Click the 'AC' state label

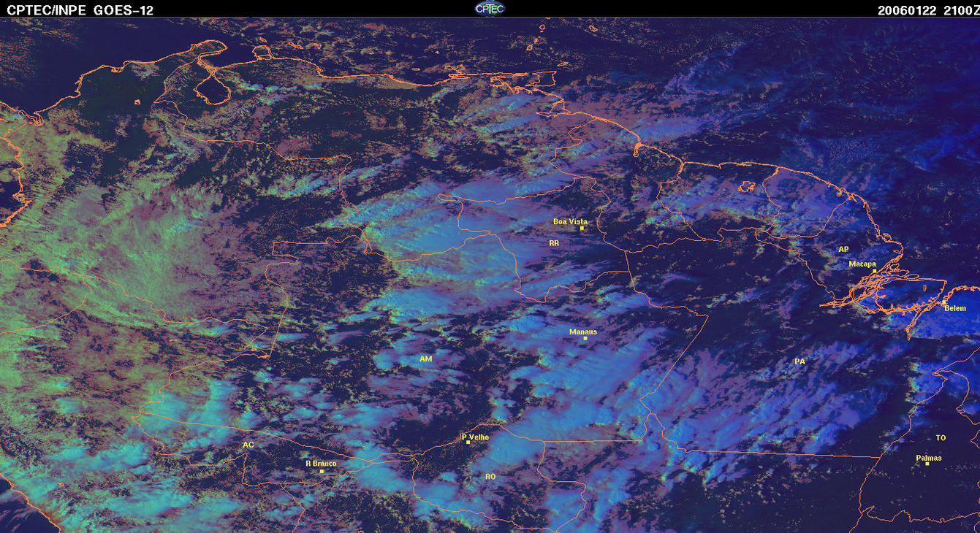248,444
